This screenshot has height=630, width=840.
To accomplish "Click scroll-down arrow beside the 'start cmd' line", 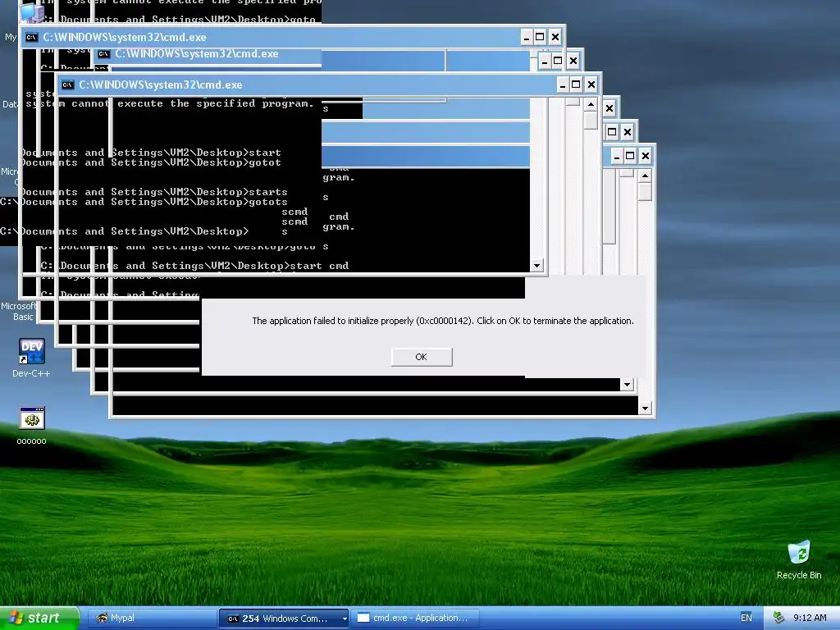I will (536, 266).
